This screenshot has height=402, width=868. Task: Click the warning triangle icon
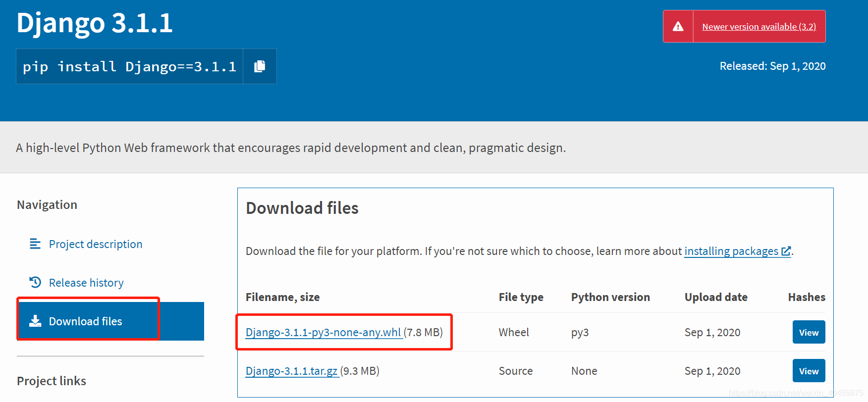(678, 27)
